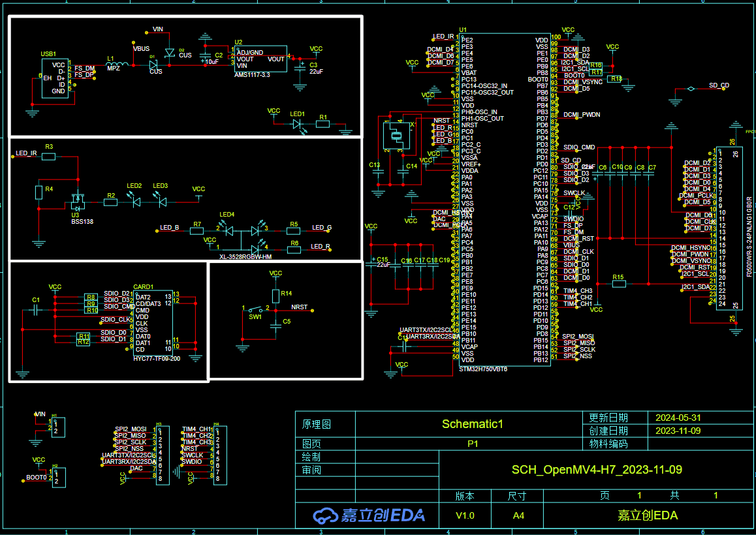Image resolution: width=756 pixels, height=535 pixels.
Task: Select the SCH_OpenMV4-H7_2023-11-09 project name
Action: [x=596, y=469]
